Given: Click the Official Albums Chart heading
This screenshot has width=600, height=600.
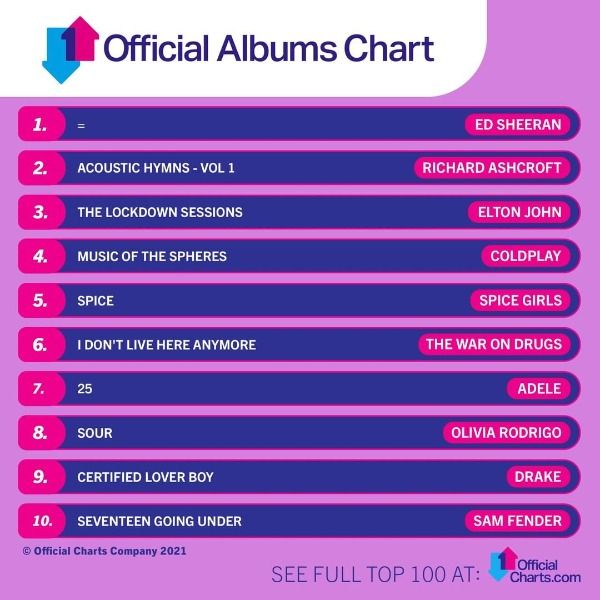Looking at the screenshot, I should pos(269,48).
